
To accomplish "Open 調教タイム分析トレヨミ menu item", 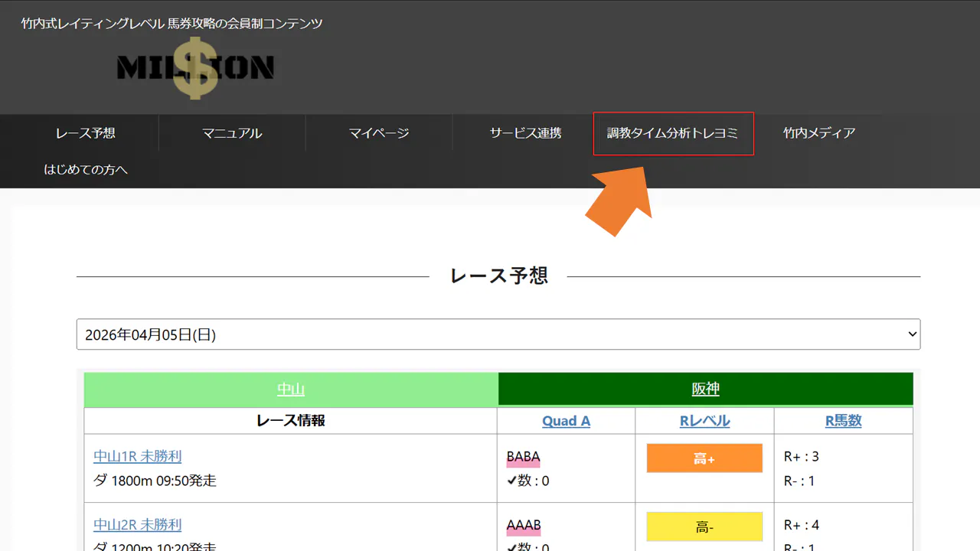I will pos(673,133).
